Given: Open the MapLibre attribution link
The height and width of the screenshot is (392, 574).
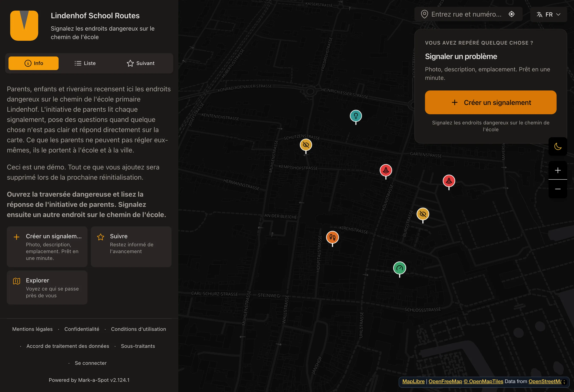Looking at the screenshot, I should click(413, 381).
